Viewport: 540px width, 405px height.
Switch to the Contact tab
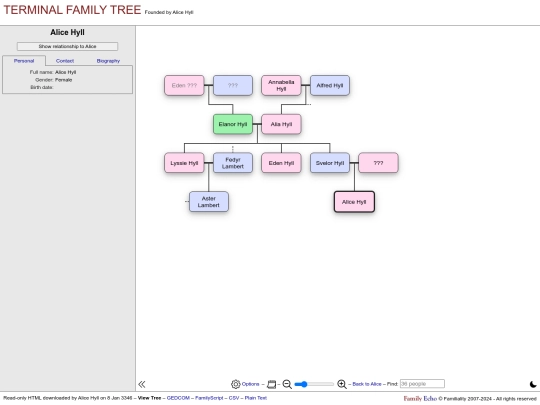coord(65,61)
